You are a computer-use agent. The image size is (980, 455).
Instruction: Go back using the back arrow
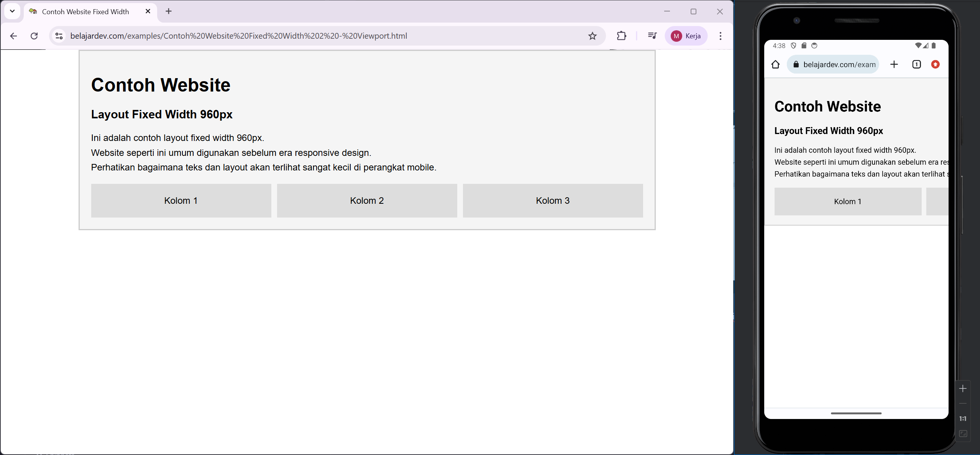pos(13,36)
